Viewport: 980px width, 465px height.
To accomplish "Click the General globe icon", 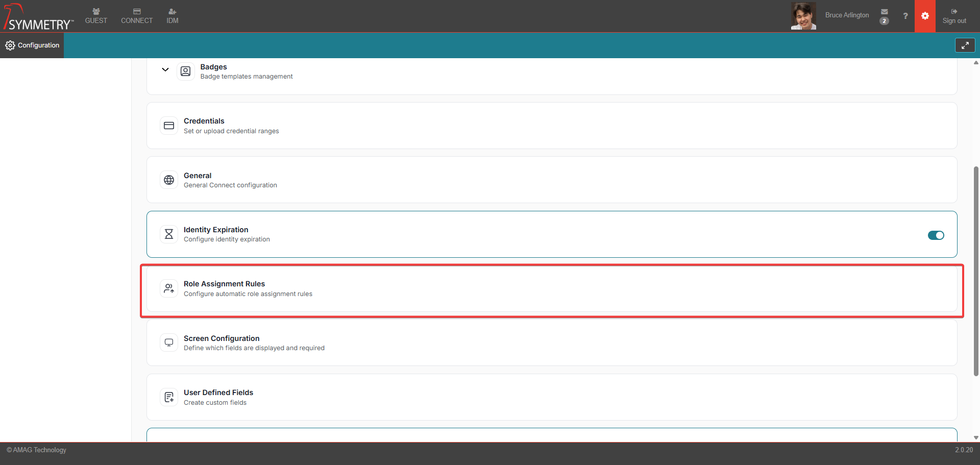I will (x=169, y=180).
